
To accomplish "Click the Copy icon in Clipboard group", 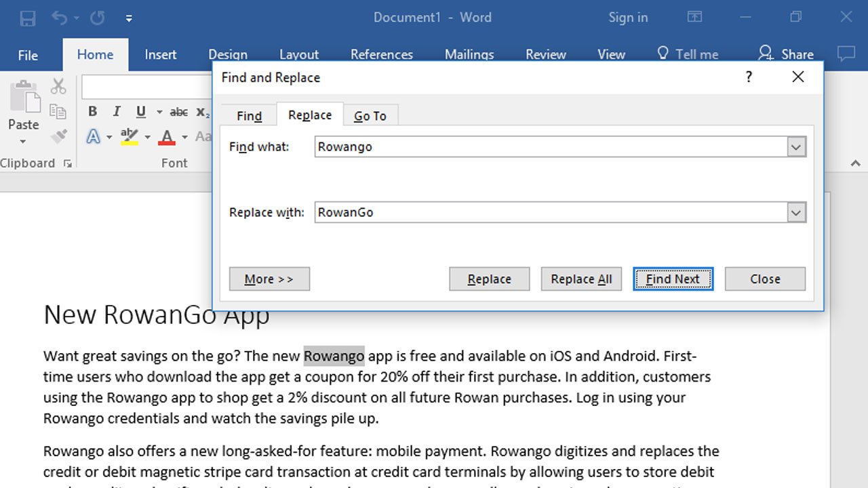I will pos(58,112).
